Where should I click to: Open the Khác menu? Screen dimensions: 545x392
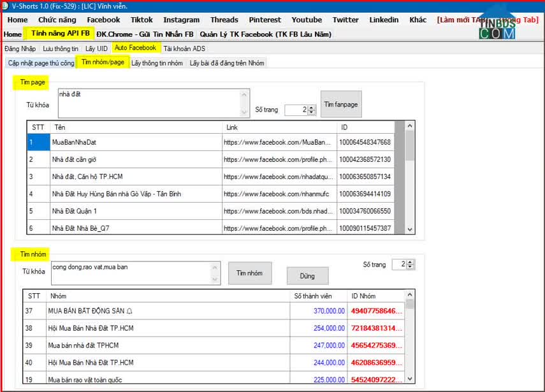coord(418,20)
